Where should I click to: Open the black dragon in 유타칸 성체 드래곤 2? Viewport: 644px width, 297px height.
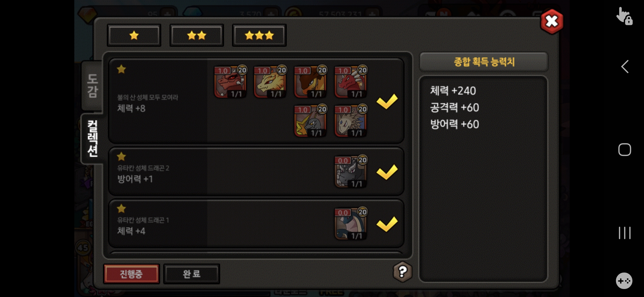(x=351, y=172)
